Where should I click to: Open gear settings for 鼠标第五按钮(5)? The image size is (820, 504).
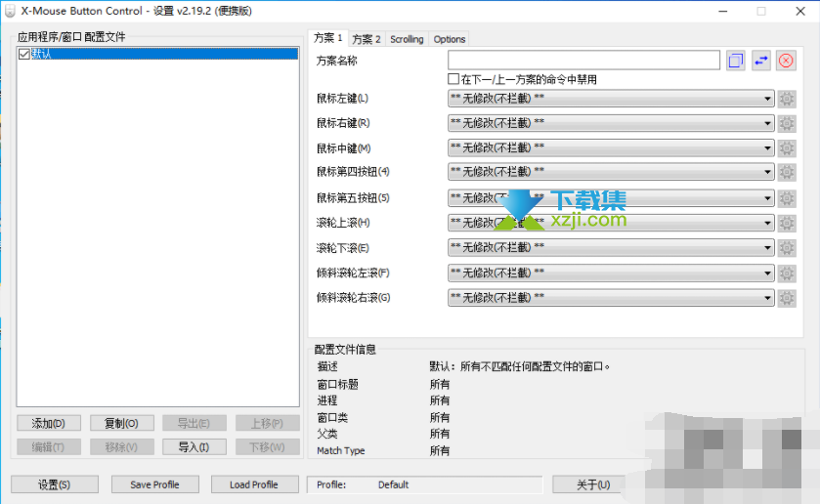tap(787, 198)
